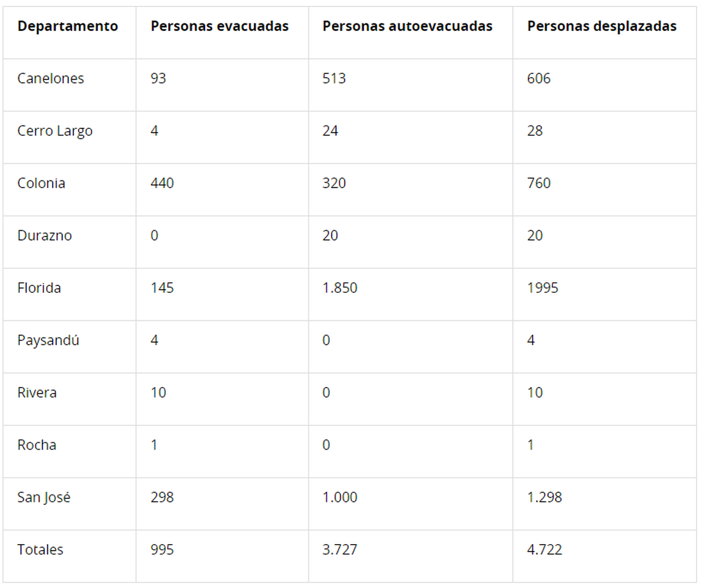Select Colonia's 440 evacuated value
Screen dimensions: 703x588
pyautogui.click(x=162, y=183)
